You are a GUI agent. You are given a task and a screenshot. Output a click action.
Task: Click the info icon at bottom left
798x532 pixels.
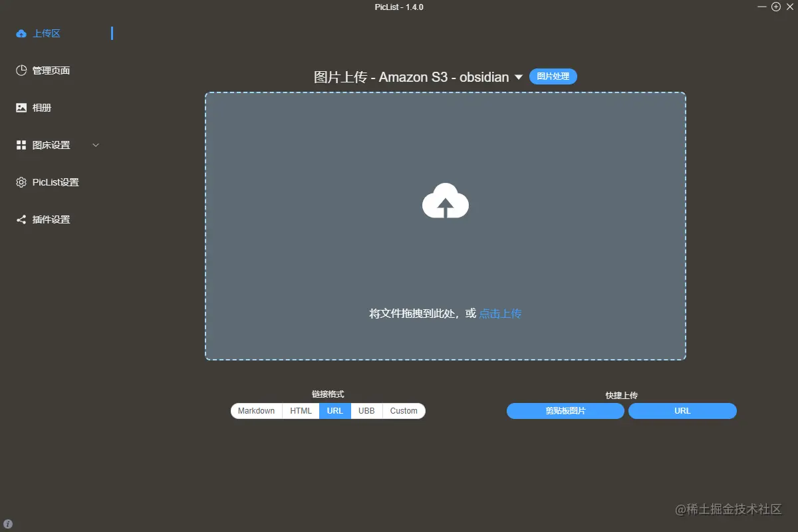(x=8, y=524)
